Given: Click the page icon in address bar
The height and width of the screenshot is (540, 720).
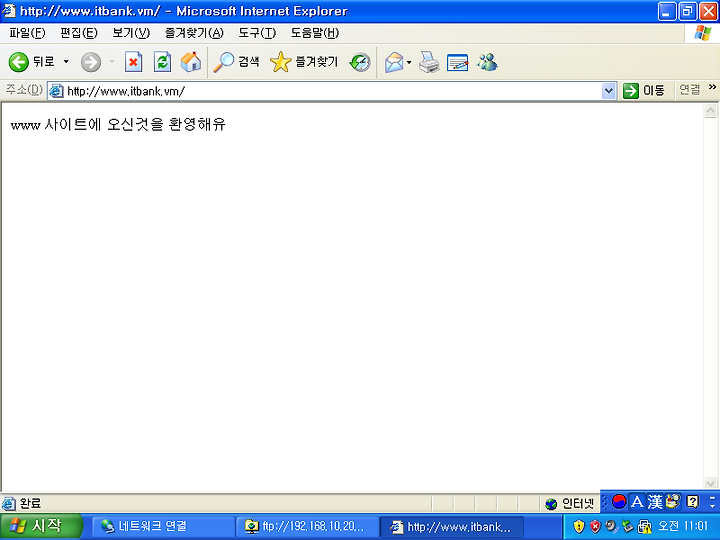Looking at the screenshot, I should pyautogui.click(x=56, y=91).
